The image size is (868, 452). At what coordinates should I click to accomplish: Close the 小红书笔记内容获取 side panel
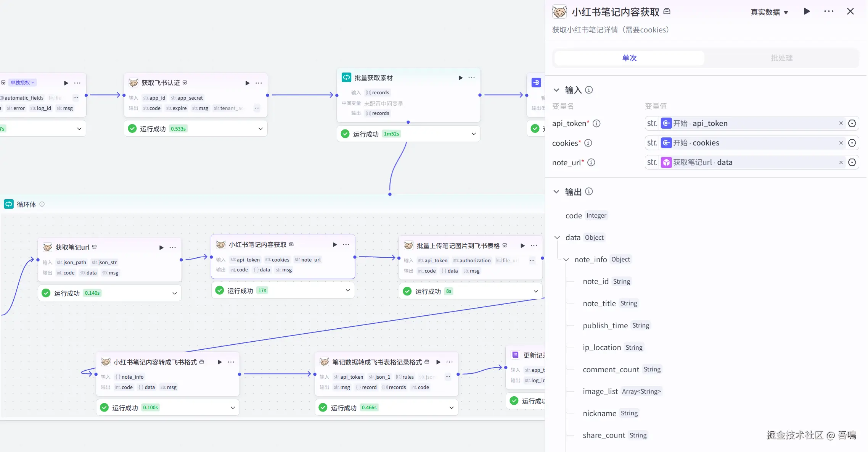coord(850,11)
